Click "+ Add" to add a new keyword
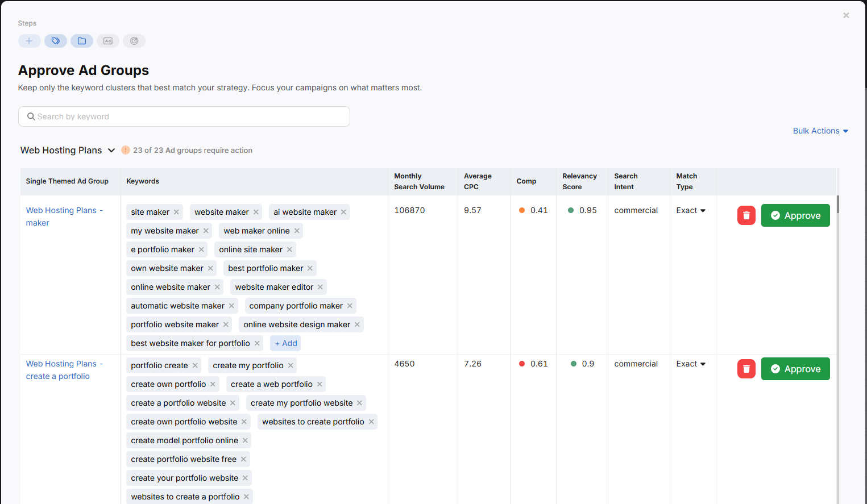The height and width of the screenshot is (504, 867). pos(285,343)
